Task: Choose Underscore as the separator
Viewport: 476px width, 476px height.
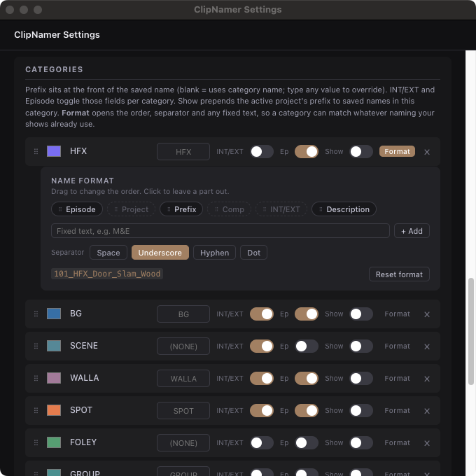Action: point(160,253)
